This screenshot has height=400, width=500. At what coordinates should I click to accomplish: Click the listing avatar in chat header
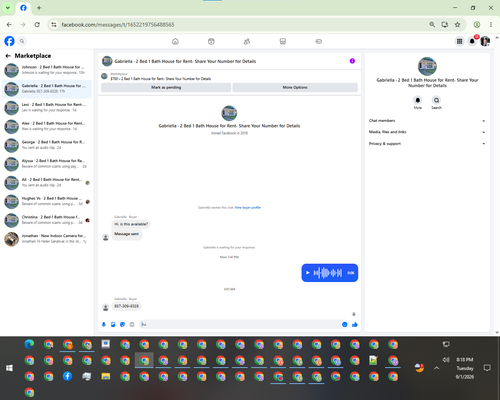[107, 61]
